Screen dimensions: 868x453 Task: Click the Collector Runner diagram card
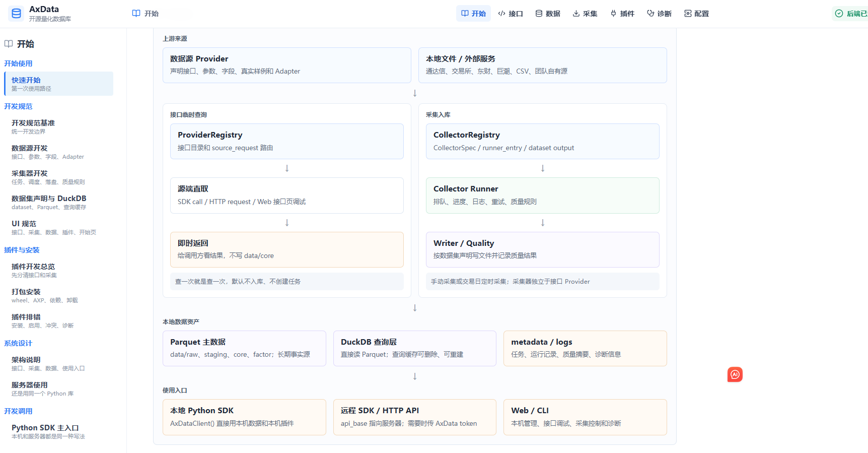543,195
